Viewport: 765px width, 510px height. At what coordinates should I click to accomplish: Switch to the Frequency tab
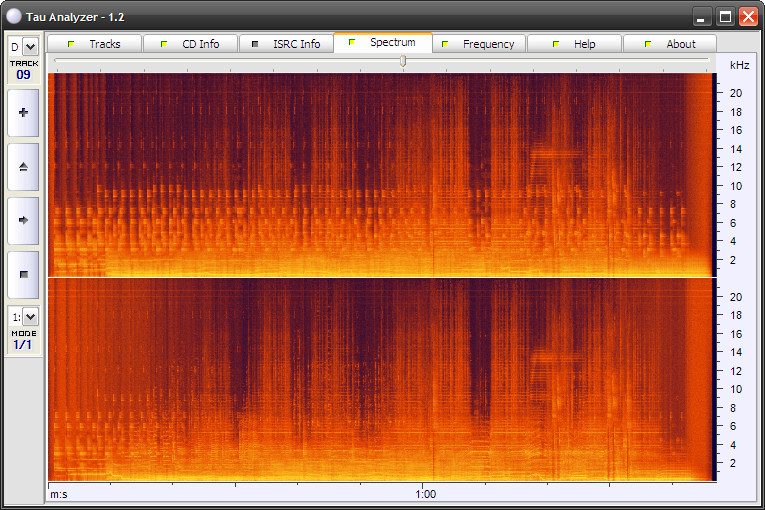pyautogui.click(x=478, y=44)
